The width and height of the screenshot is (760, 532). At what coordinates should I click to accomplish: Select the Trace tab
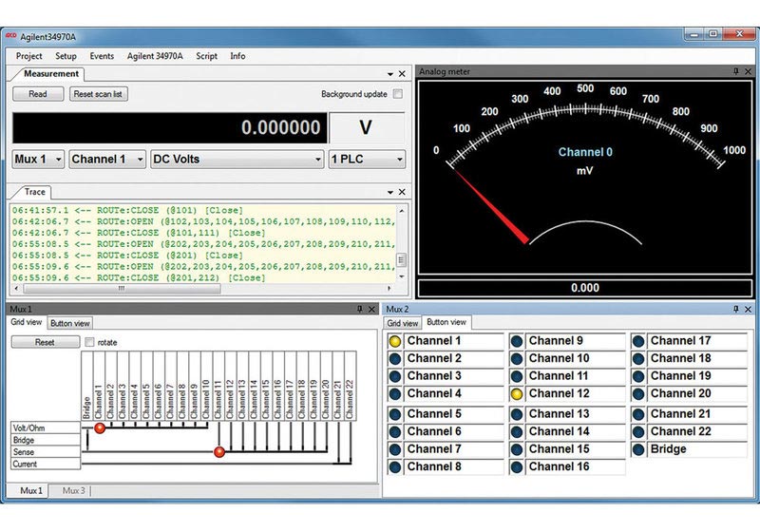[35, 192]
